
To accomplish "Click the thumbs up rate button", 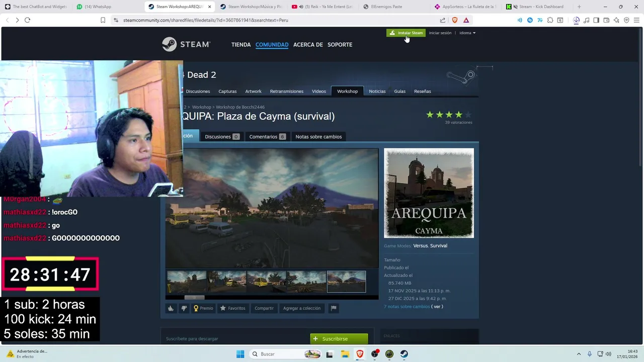I will (x=171, y=308).
